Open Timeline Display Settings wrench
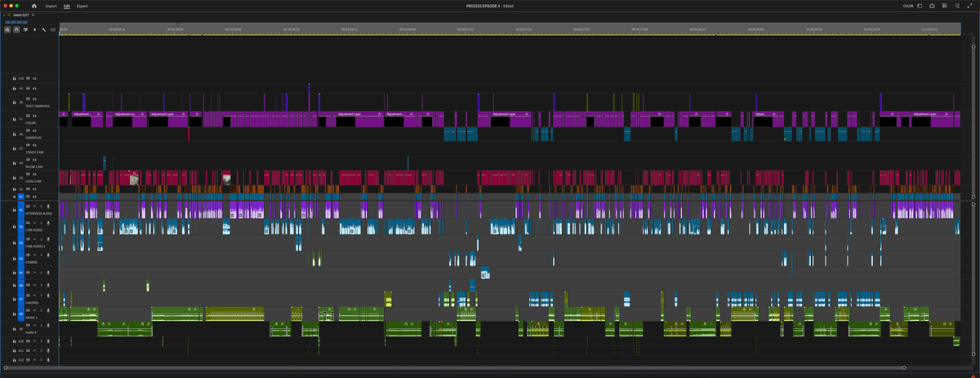Image resolution: width=980 pixels, height=378 pixels. (x=43, y=29)
